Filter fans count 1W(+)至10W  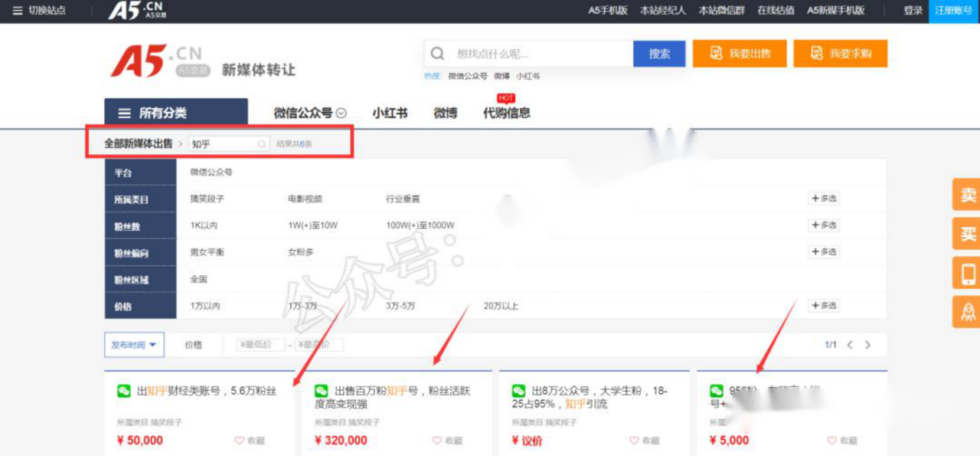[x=312, y=226]
